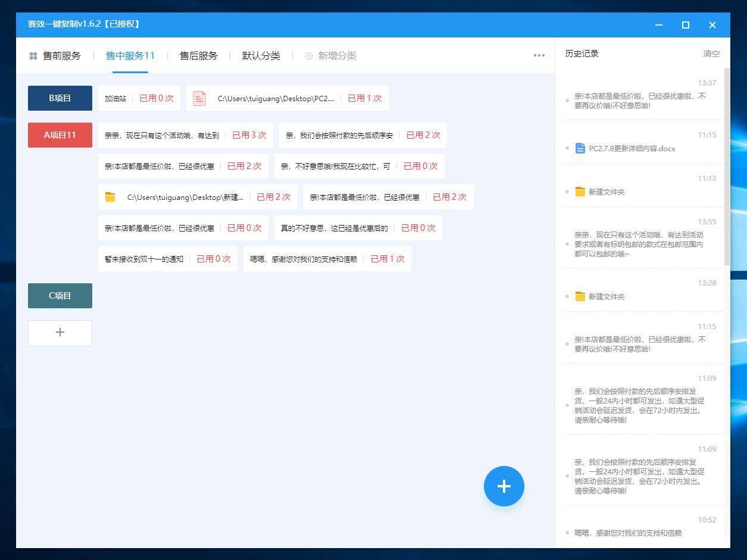Click the pink document icon in B项目 row

[199, 98]
